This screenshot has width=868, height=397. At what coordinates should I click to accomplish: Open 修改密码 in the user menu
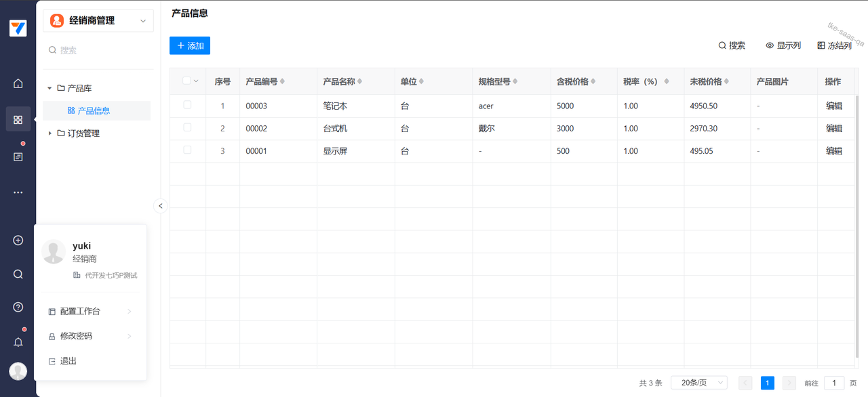[x=76, y=336]
